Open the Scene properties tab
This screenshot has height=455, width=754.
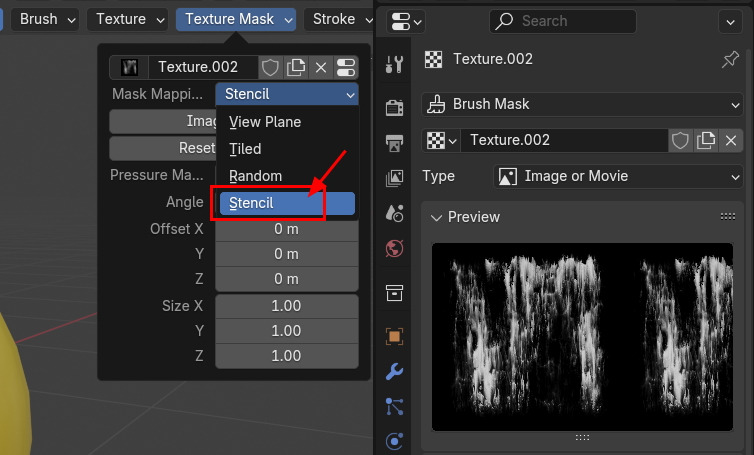click(394, 214)
